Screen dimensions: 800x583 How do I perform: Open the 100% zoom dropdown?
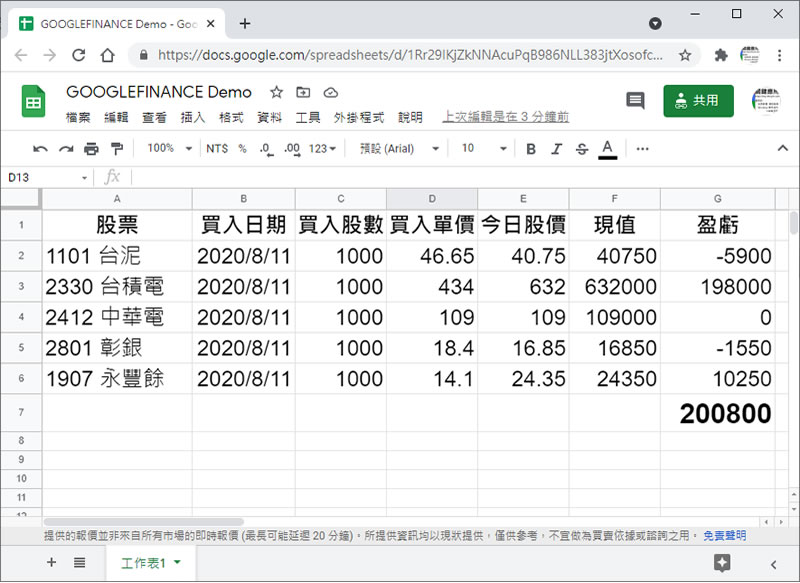(169, 148)
